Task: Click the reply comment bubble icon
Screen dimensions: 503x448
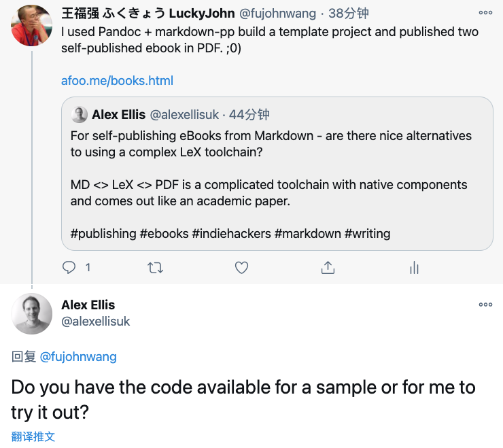Action: tap(69, 268)
